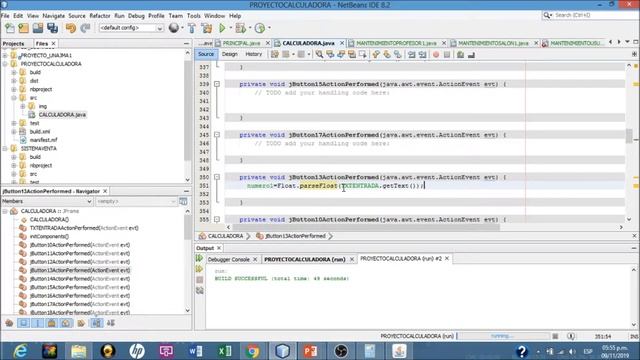Click the Save All toolbar icon
Image resolution: width=640 pixels, height=360 pixels.
(53, 28)
